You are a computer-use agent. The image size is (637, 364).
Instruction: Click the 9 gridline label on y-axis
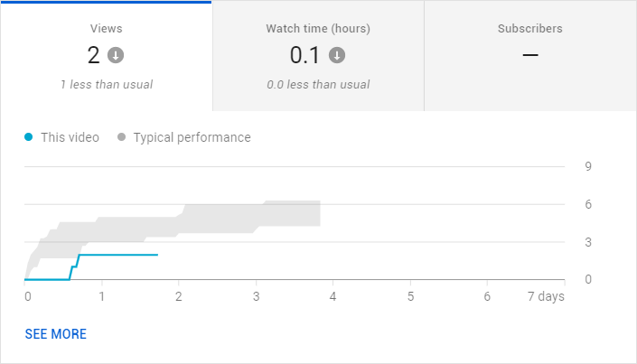click(588, 166)
